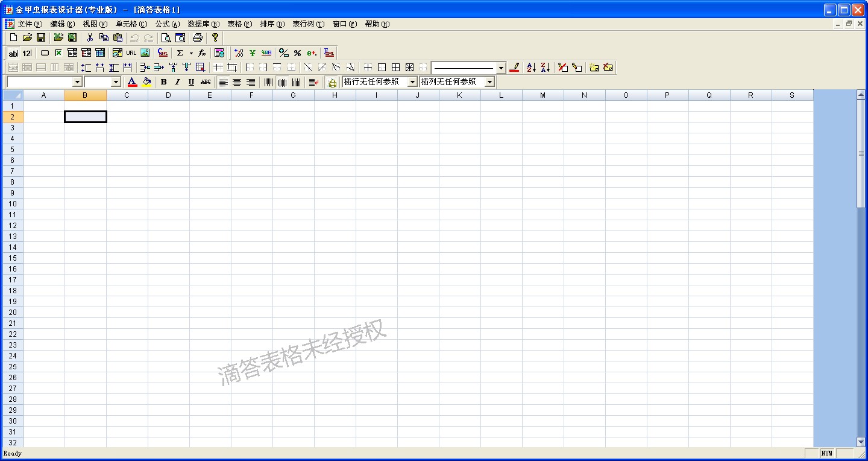Open the 表行树(T) menu

[309, 24]
